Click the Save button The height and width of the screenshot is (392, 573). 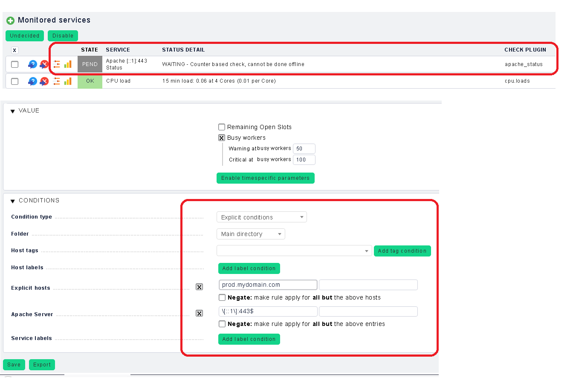tap(14, 365)
